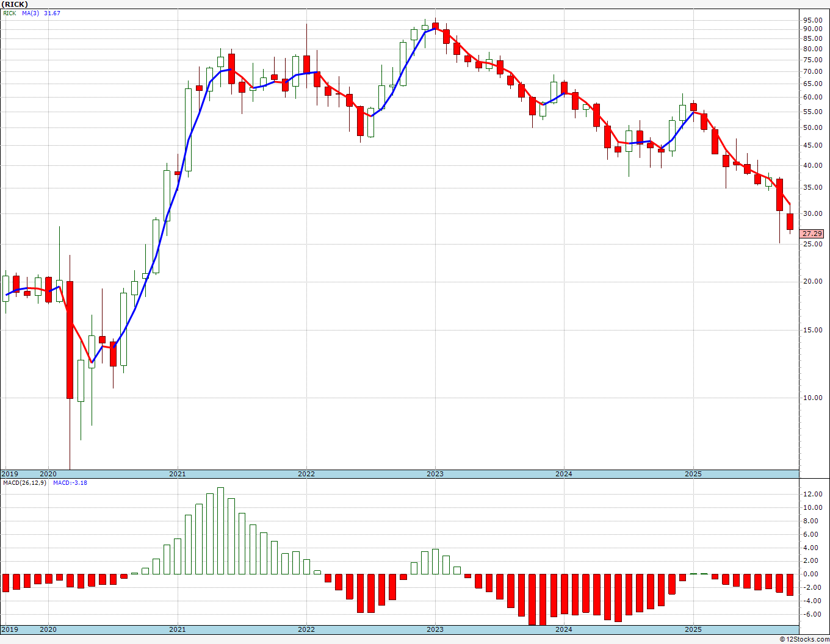This screenshot has width=830, height=644.
Task: Select the 45.00 price axis label
Action: point(812,145)
